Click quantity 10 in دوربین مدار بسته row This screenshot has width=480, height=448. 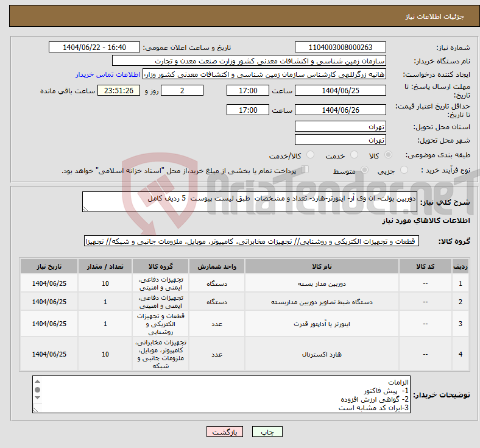tap(105, 283)
